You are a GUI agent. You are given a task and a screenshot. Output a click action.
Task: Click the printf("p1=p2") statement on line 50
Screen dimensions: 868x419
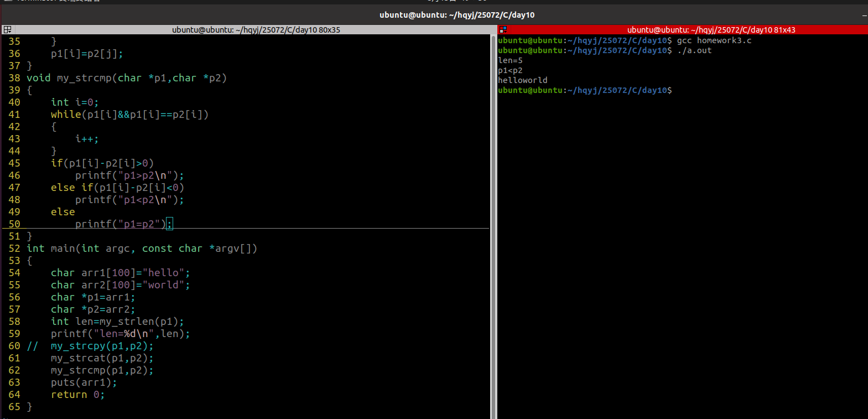coord(124,224)
